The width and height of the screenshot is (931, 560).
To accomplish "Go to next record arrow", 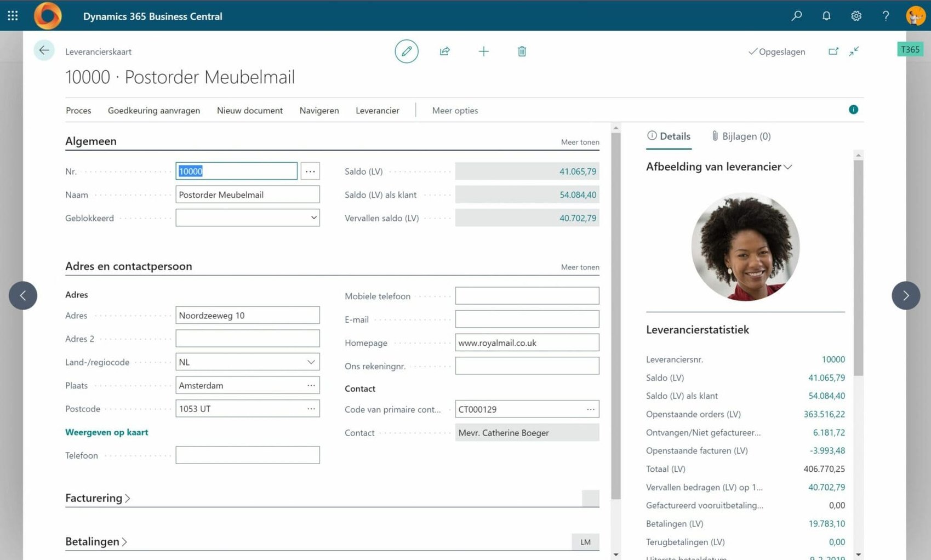I will coord(906,295).
